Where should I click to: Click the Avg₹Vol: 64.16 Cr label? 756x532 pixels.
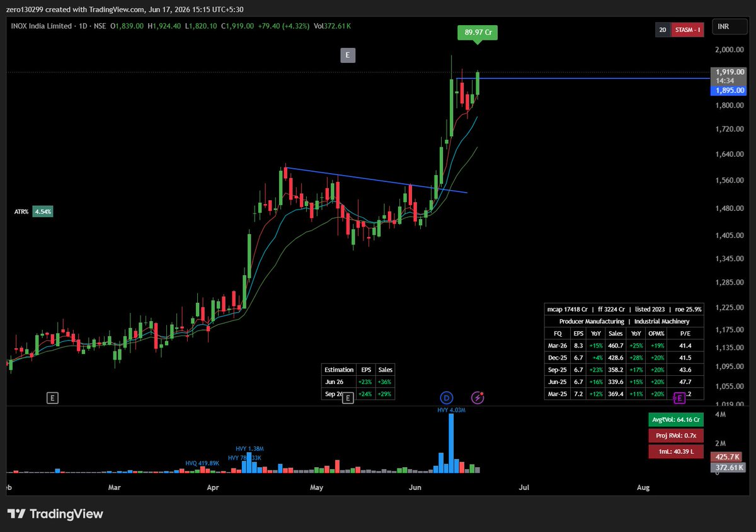pyautogui.click(x=675, y=419)
